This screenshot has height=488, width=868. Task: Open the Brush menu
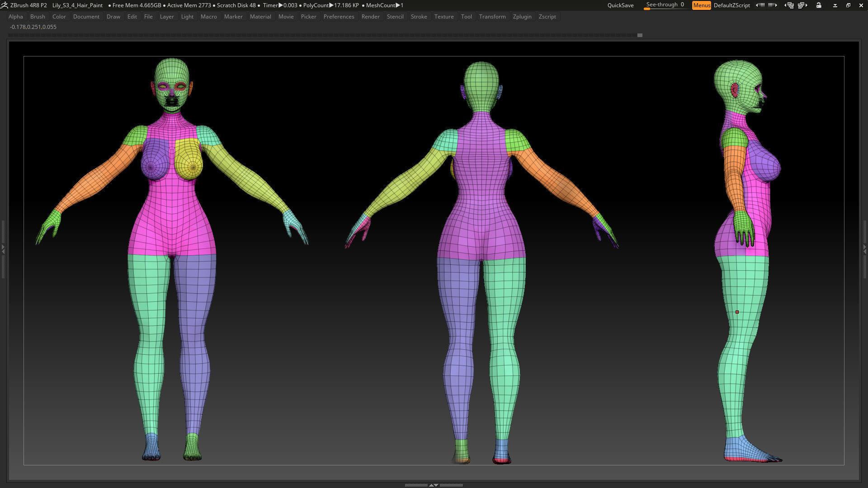point(38,17)
